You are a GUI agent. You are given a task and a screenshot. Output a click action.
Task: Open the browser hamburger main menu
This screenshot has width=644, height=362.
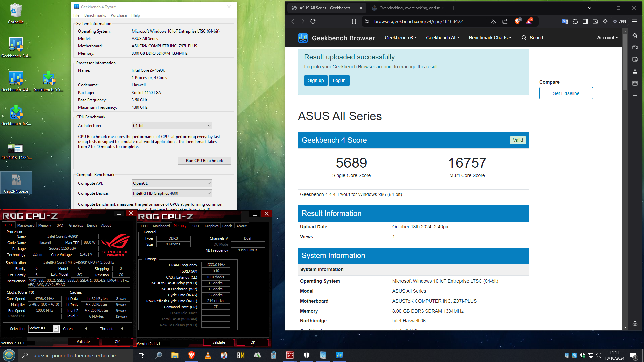coord(634,21)
